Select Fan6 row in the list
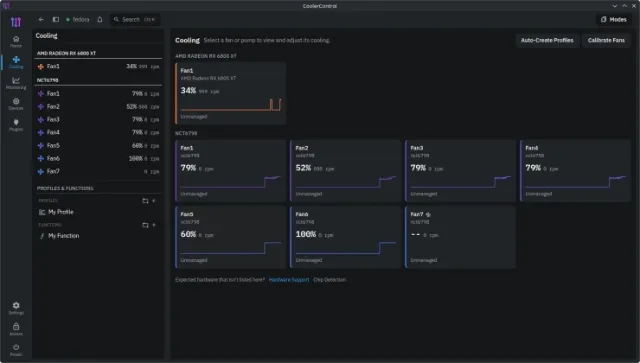 click(x=98, y=158)
